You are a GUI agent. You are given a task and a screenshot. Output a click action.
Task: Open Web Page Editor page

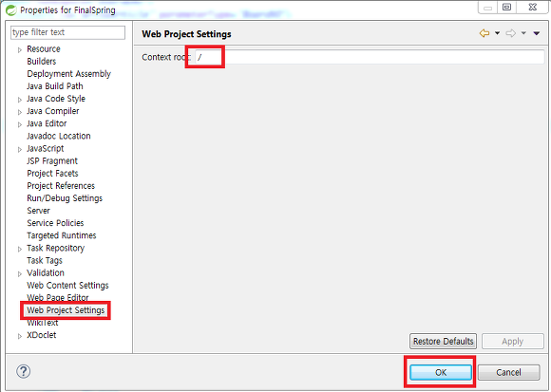[x=58, y=298]
